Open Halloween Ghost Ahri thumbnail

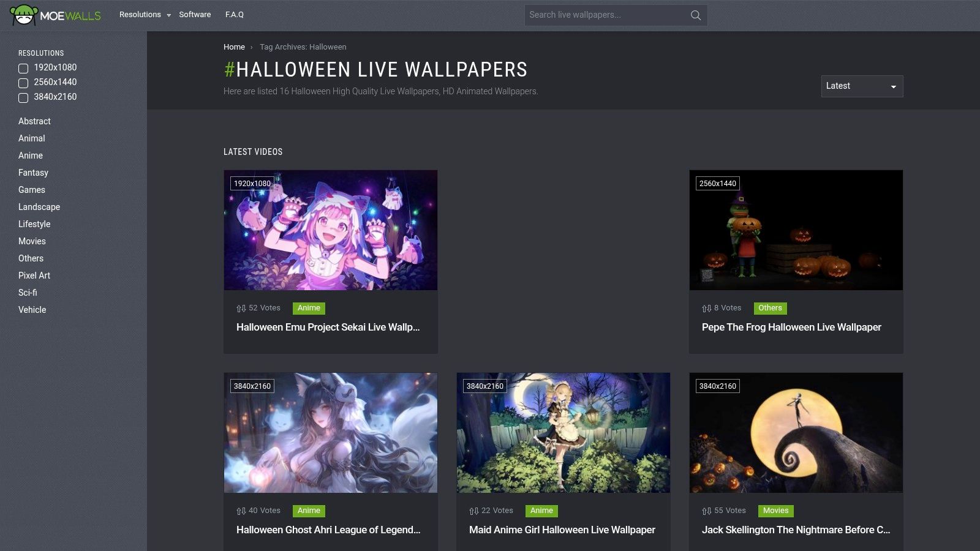331,433
